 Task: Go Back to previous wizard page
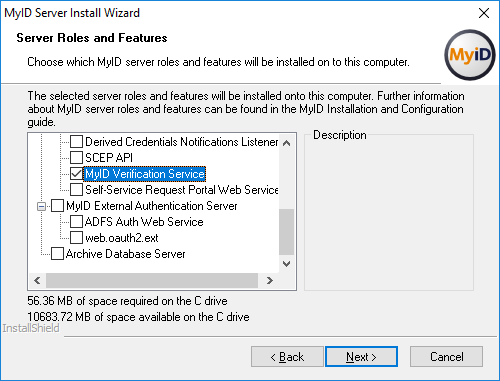pyautogui.click(x=287, y=357)
